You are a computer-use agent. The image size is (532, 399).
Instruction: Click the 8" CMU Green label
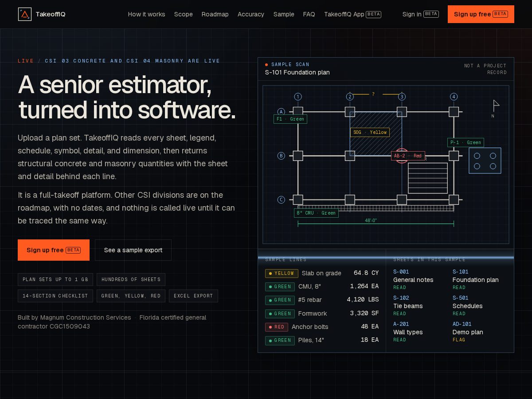tap(316, 213)
